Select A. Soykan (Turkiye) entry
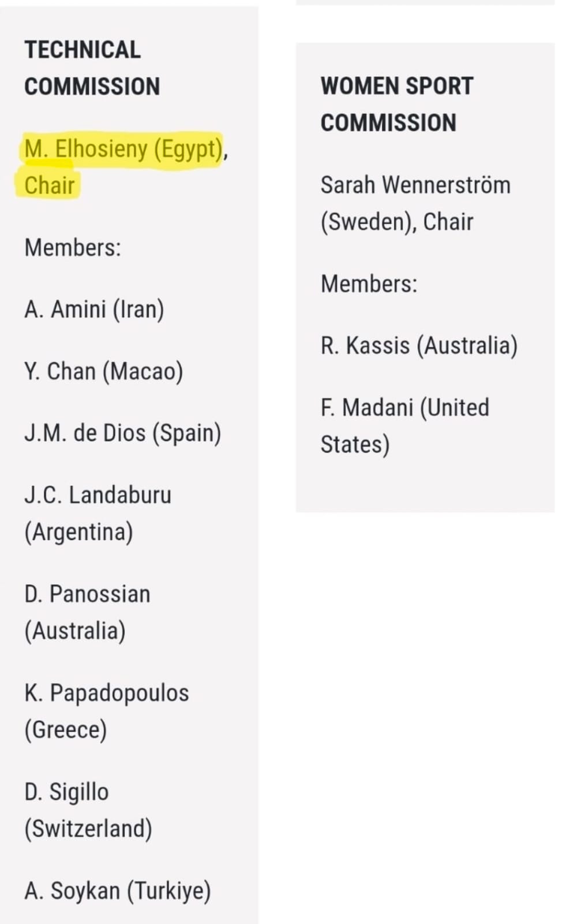This screenshot has width=573, height=924. (x=118, y=891)
